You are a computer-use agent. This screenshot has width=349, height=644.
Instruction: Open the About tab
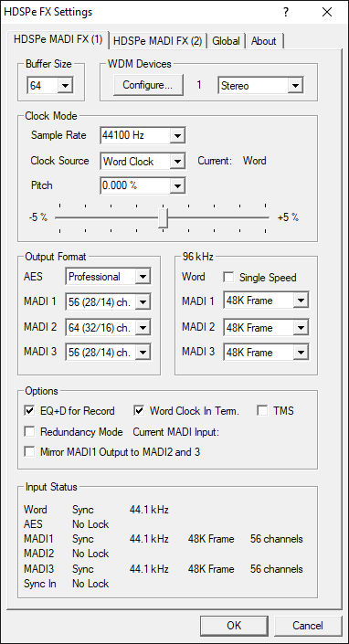pos(264,41)
